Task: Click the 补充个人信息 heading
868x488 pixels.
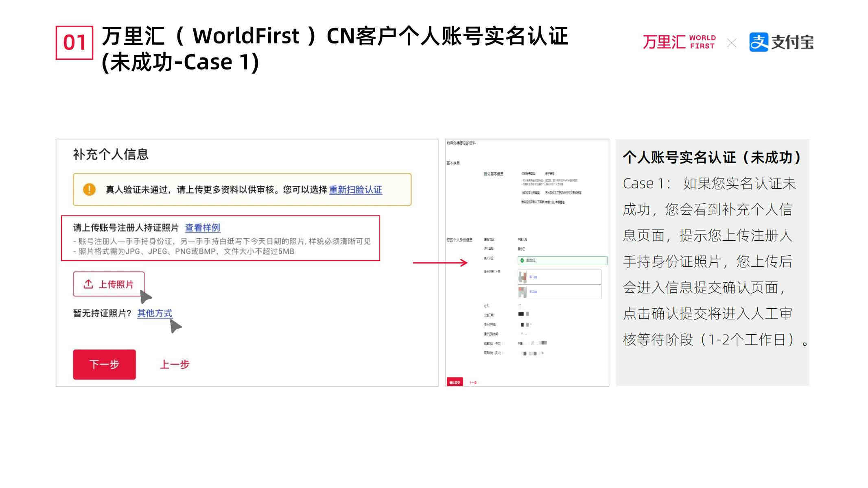Action: (111, 155)
